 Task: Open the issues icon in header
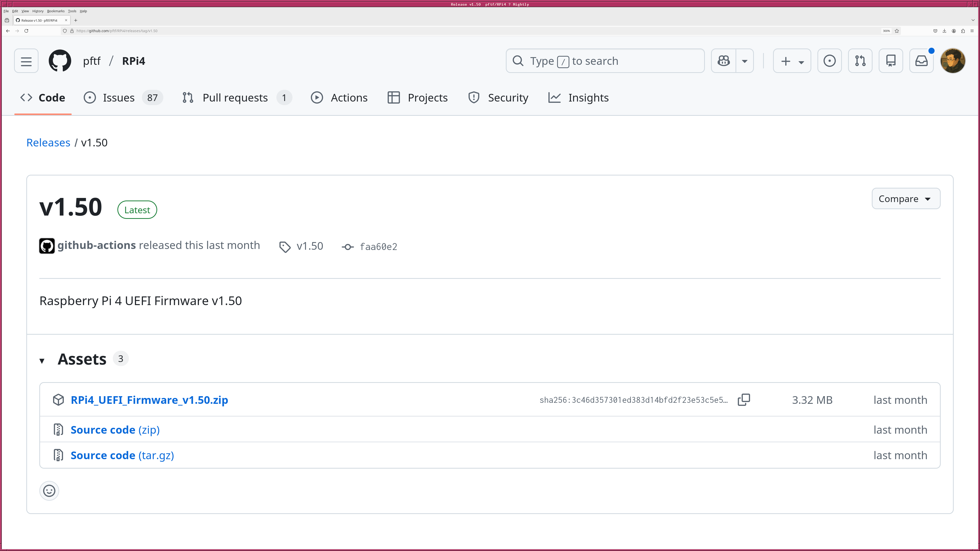click(829, 61)
